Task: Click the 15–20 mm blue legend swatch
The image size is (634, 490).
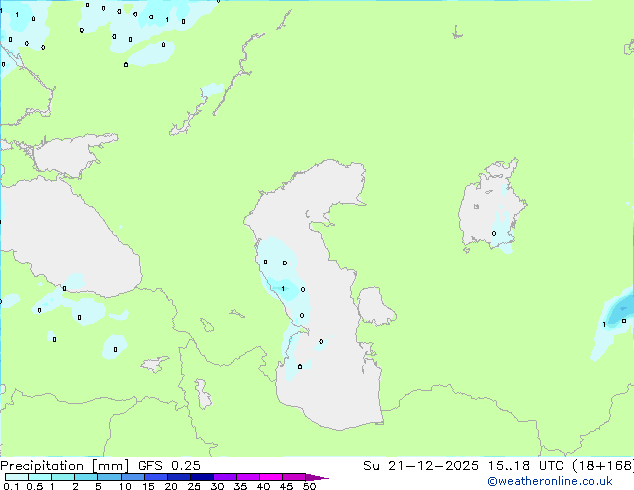Action: tap(155, 477)
